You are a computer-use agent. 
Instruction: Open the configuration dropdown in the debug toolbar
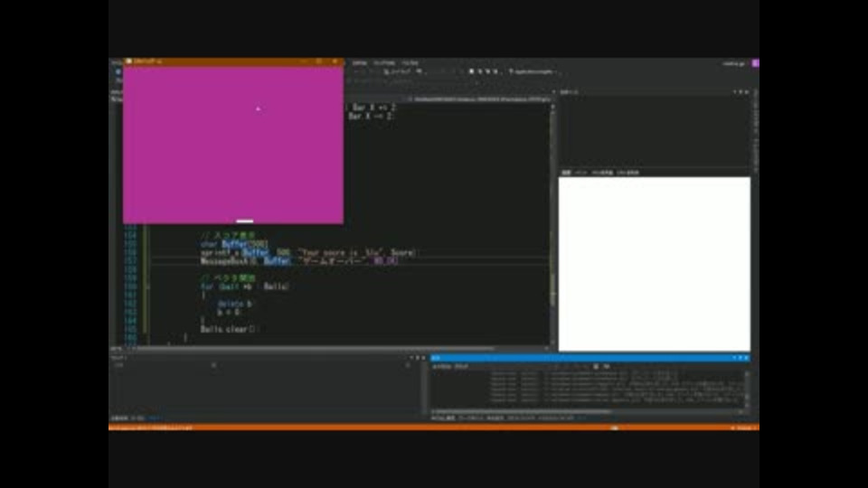(533, 71)
